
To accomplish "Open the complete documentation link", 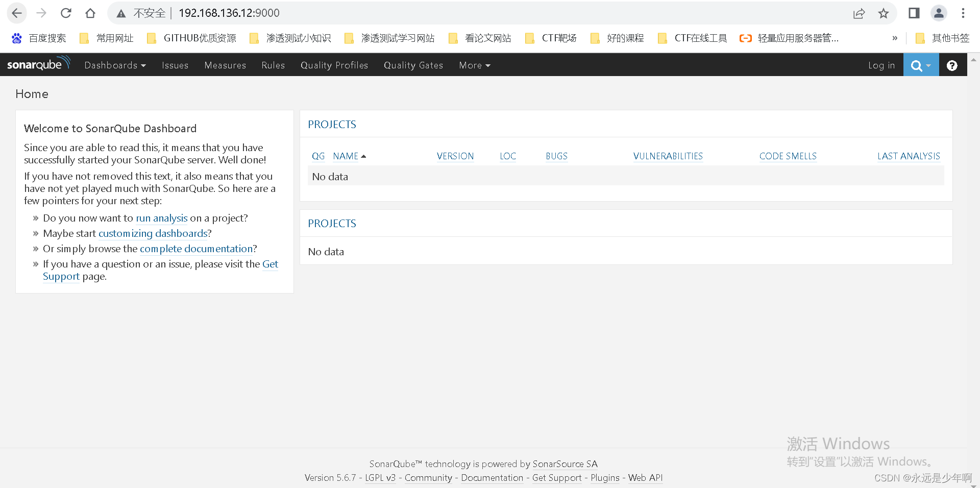I will coord(197,249).
